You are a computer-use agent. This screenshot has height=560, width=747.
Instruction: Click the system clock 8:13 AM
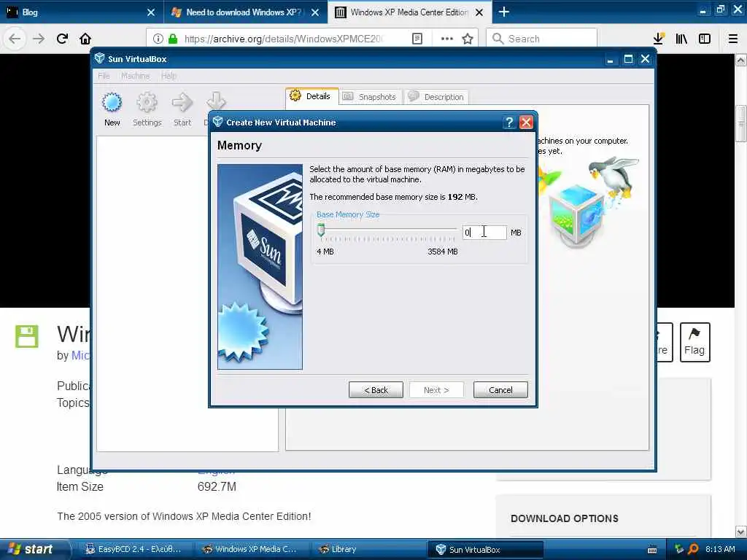[x=720, y=549]
